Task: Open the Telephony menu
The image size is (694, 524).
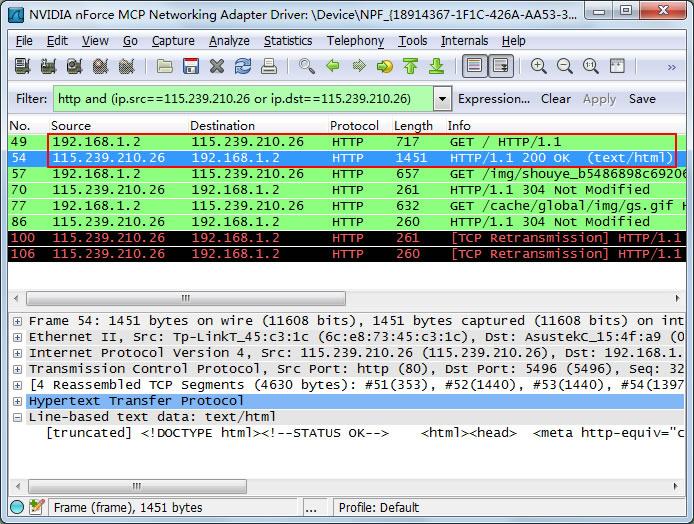Action: tap(355, 41)
